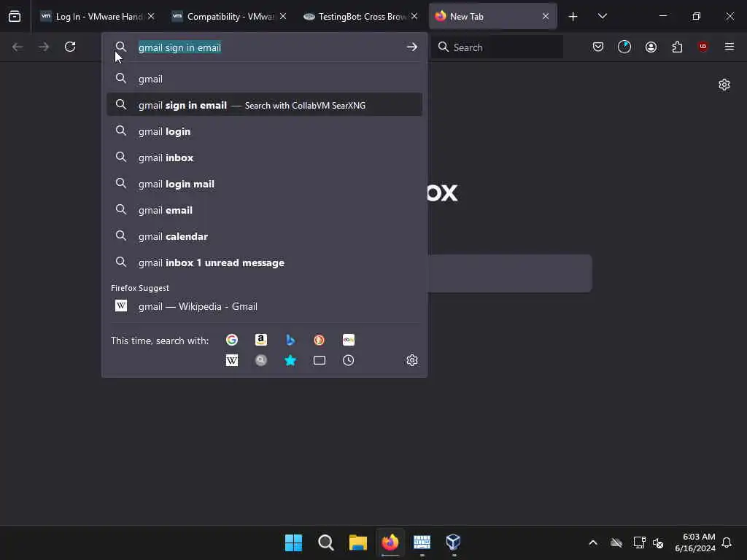747x560 pixels.
Task: Open the blue circular extension icon
Action: click(x=624, y=47)
